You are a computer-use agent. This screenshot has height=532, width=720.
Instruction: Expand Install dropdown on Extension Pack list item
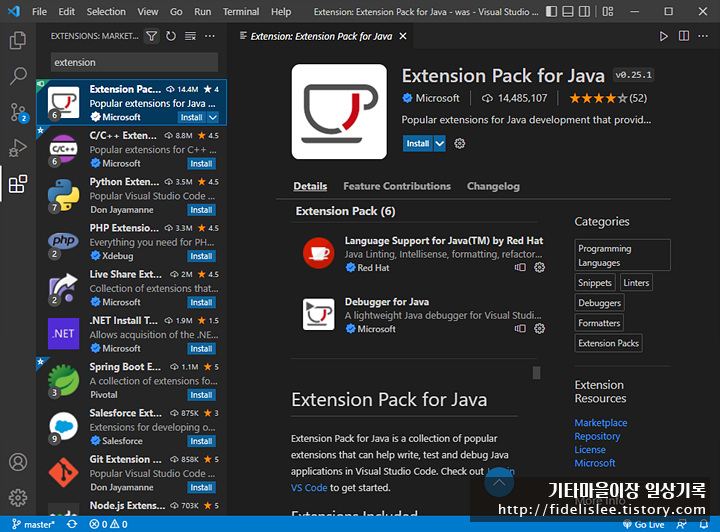[213, 118]
